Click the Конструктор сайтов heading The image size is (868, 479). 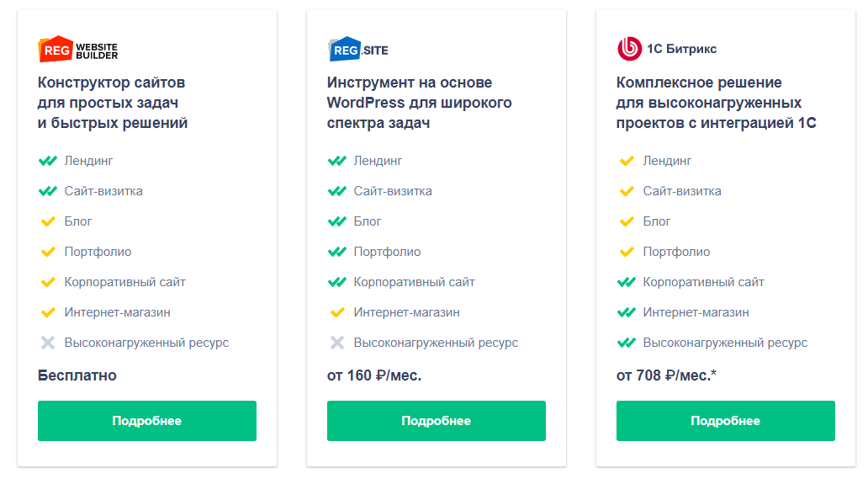click(113, 103)
